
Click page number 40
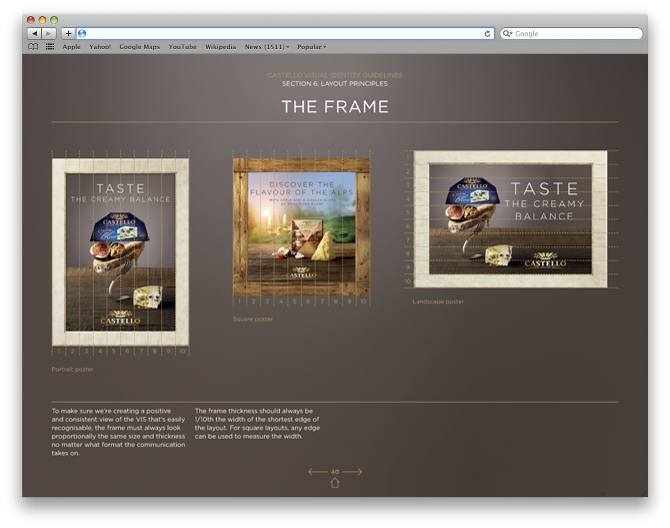tap(335, 472)
